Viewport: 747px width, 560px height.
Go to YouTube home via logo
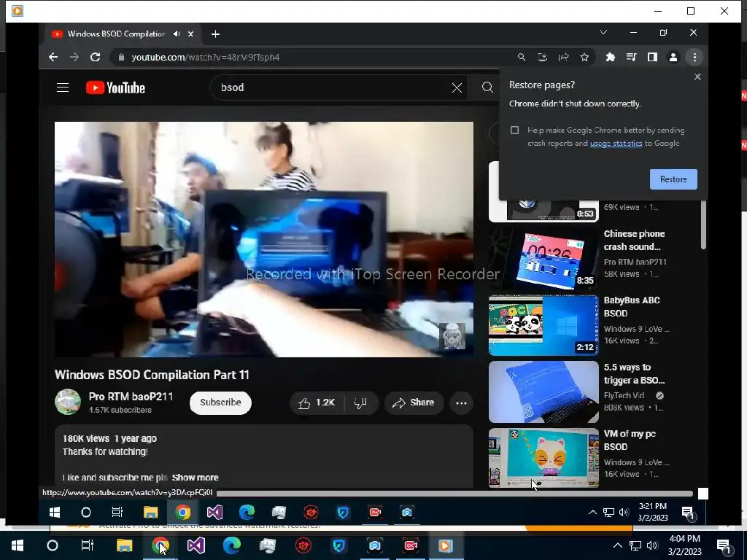point(115,87)
